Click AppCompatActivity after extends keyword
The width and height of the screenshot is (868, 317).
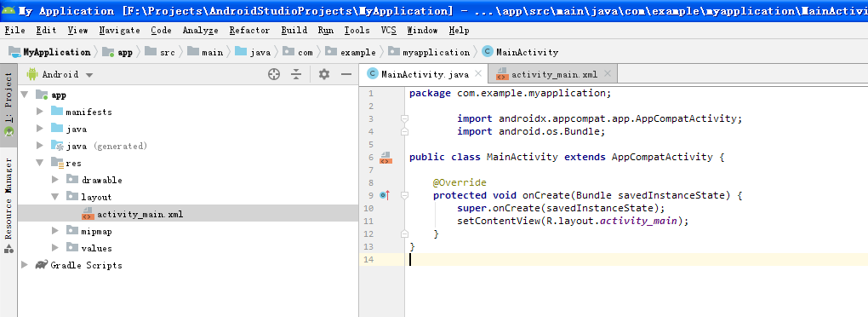point(662,157)
